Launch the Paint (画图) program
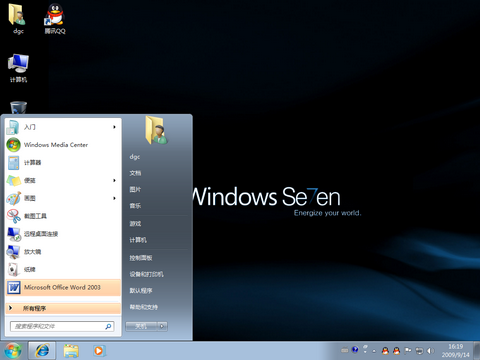This screenshot has width=480, height=360. 63,198
